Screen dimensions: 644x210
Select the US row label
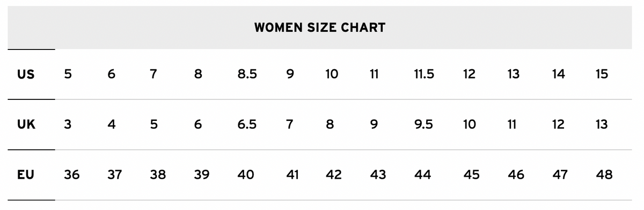tap(26, 75)
